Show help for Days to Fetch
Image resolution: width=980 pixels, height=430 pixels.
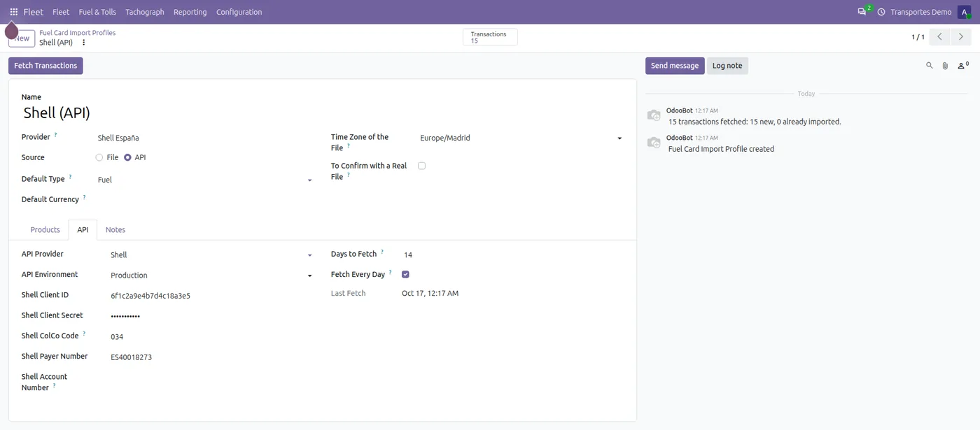[382, 251]
